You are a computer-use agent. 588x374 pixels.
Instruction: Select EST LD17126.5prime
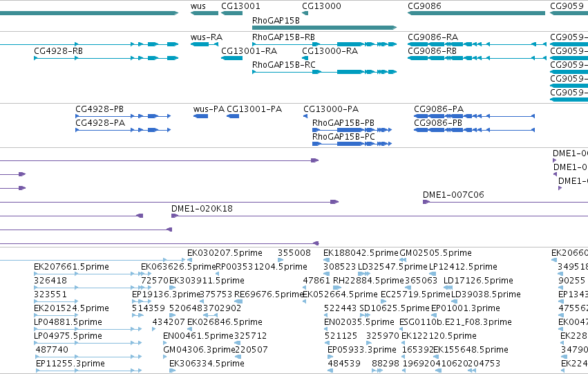click(478, 281)
